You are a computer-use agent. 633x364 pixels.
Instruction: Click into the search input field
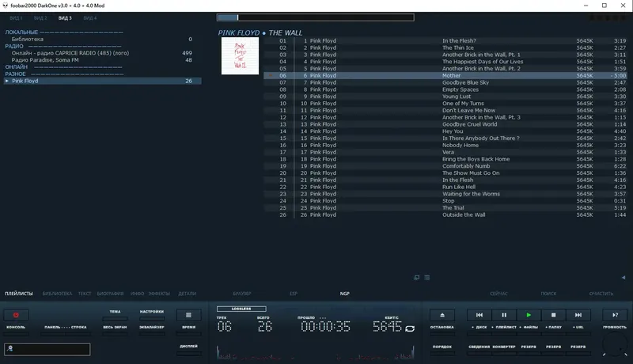pyautogui.click(x=47, y=349)
